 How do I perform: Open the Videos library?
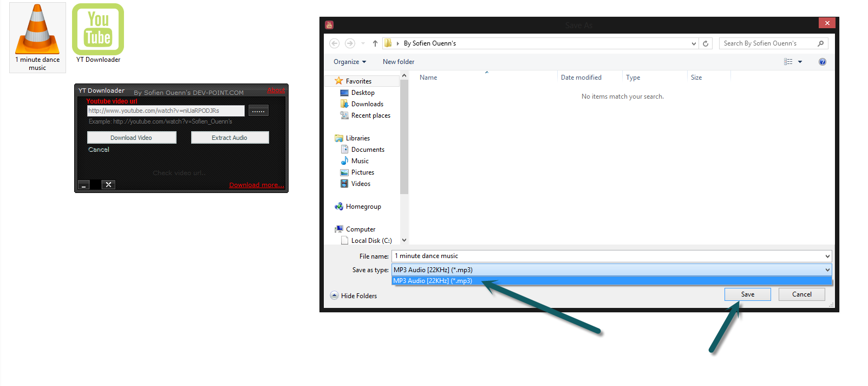361,184
